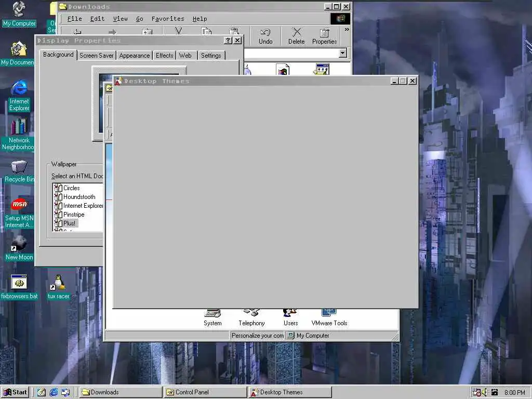Switch to the Web tab
Image resolution: width=532 pixels, height=399 pixels.
click(x=185, y=55)
